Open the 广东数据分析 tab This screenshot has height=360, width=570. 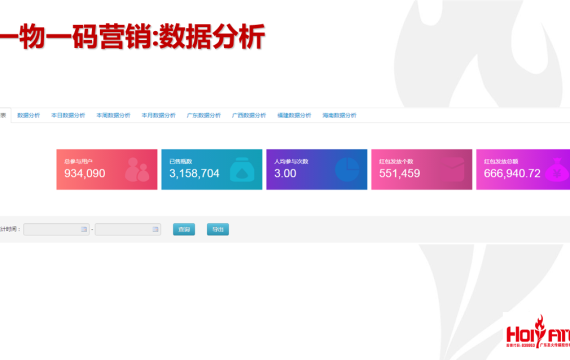click(204, 115)
